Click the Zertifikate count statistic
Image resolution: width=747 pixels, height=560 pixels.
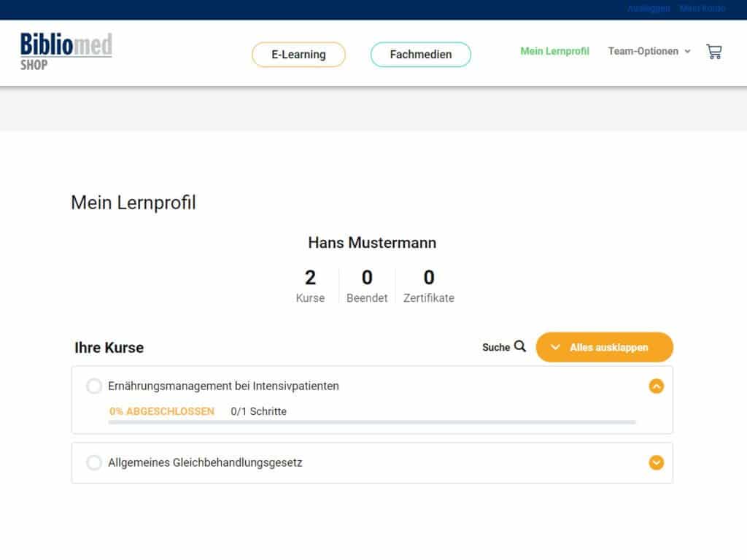[428, 286]
